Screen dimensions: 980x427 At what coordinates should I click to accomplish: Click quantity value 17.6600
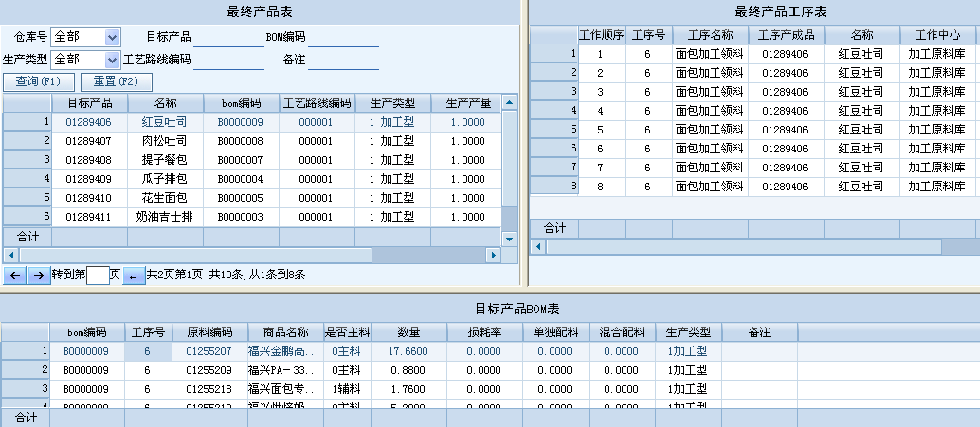(408, 351)
